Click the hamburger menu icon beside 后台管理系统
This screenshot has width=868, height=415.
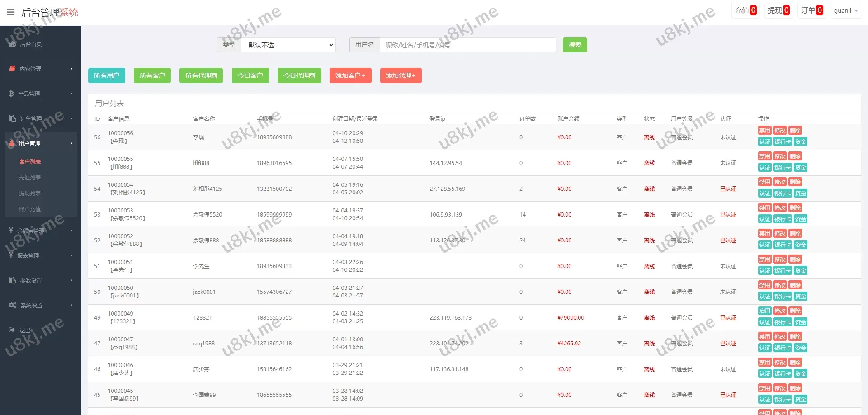click(x=10, y=12)
